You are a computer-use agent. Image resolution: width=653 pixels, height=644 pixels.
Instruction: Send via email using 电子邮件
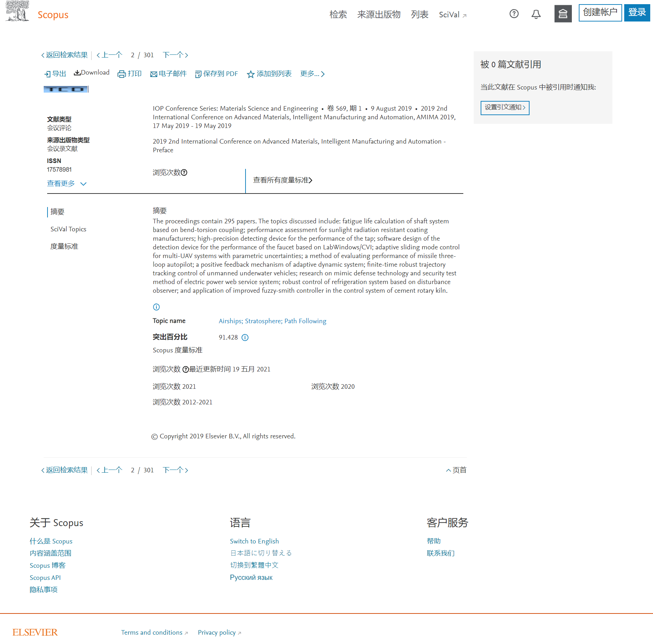[x=168, y=74]
